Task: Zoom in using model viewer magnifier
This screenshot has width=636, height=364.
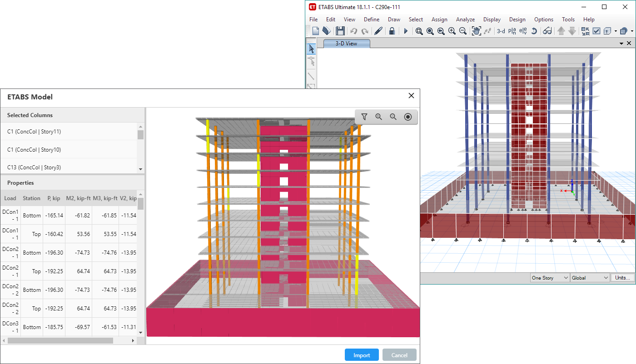Action: (x=379, y=117)
